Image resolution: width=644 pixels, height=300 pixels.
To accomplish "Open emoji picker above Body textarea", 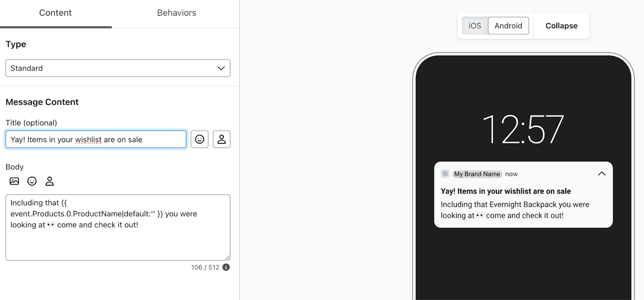I will (32, 181).
